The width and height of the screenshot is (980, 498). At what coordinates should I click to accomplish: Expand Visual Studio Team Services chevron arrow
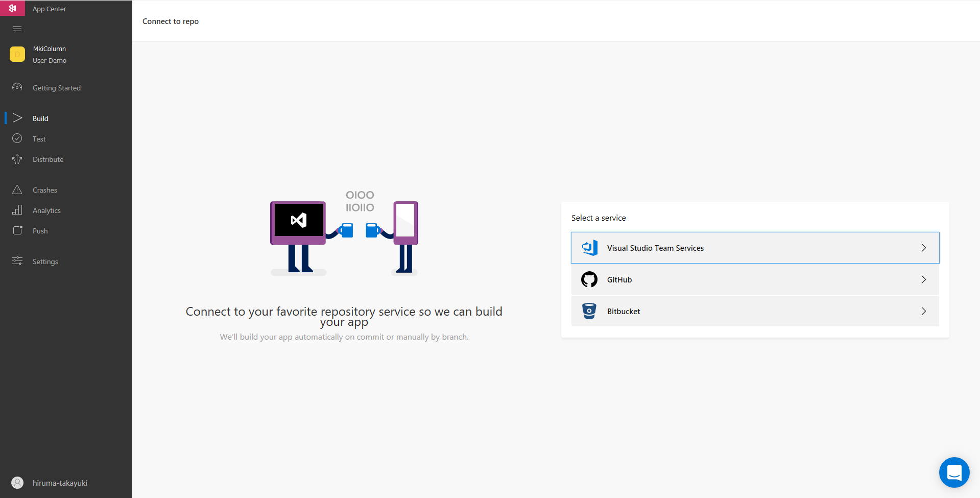pyautogui.click(x=923, y=248)
